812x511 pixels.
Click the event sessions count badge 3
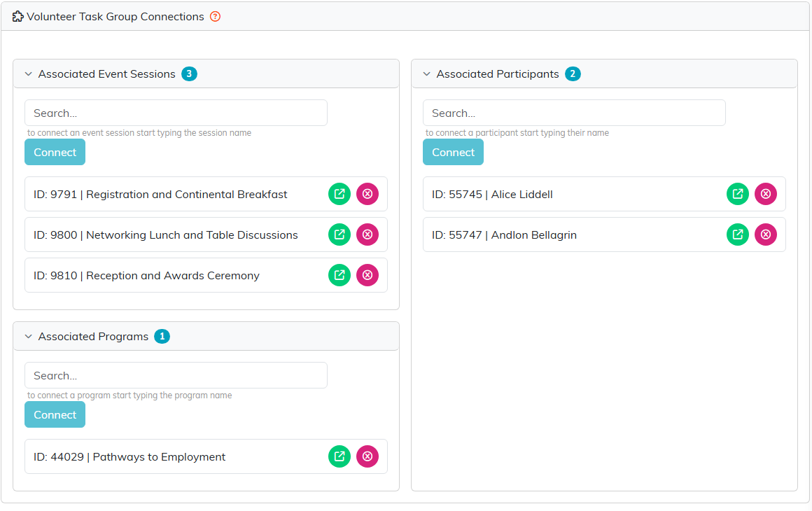coord(189,74)
